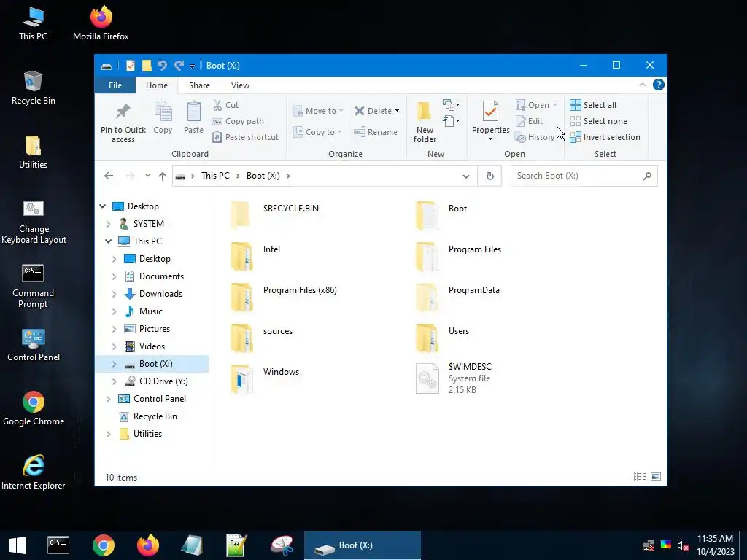Select the Users folder

coord(442,338)
